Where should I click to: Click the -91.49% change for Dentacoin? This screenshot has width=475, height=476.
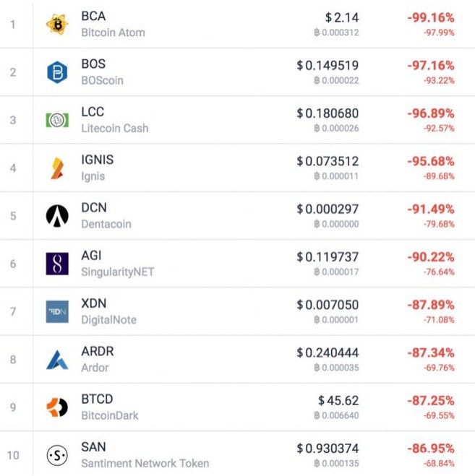click(430, 208)
